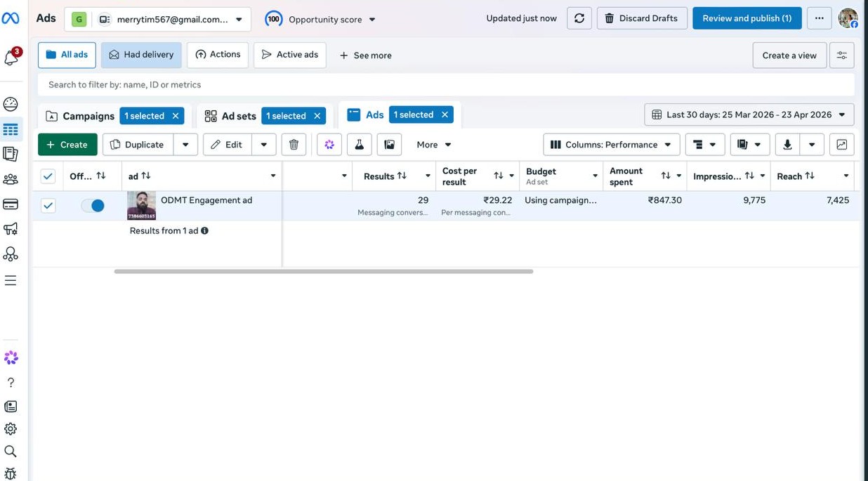Delete selected ad with trash icon
868x481 pixels.
coord(294,145)
